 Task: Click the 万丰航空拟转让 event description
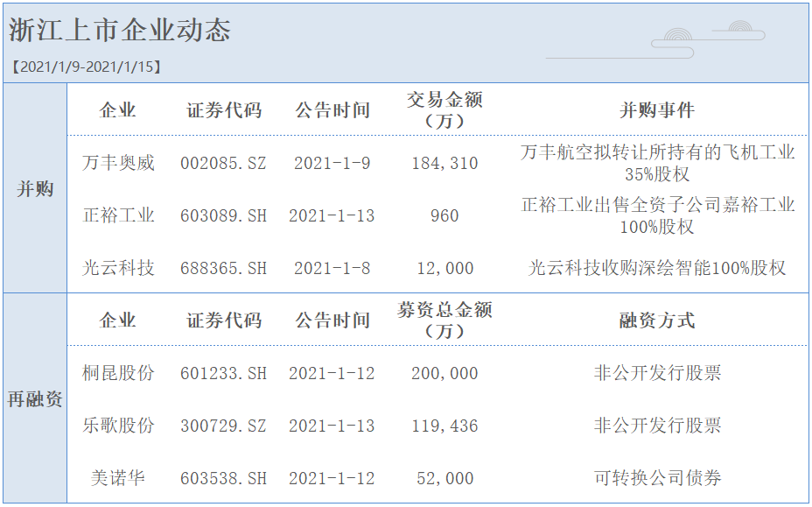pyautogui.click(x=657, y=163)
